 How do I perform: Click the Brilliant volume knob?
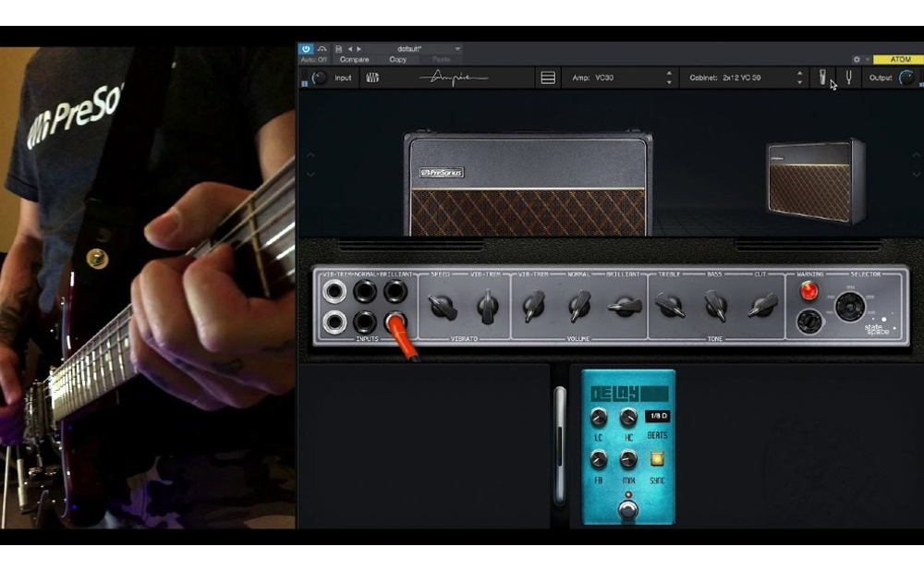625,306
